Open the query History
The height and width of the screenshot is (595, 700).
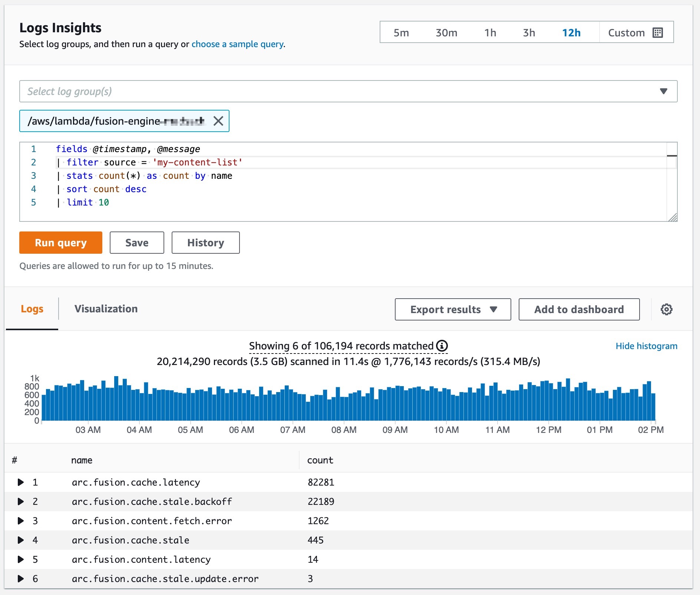pos(206,243)
